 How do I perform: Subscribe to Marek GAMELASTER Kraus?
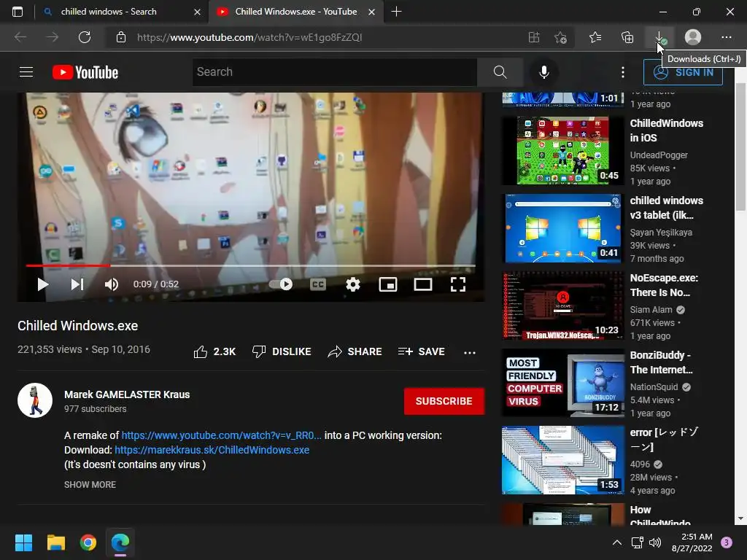[x=444, y=401]
